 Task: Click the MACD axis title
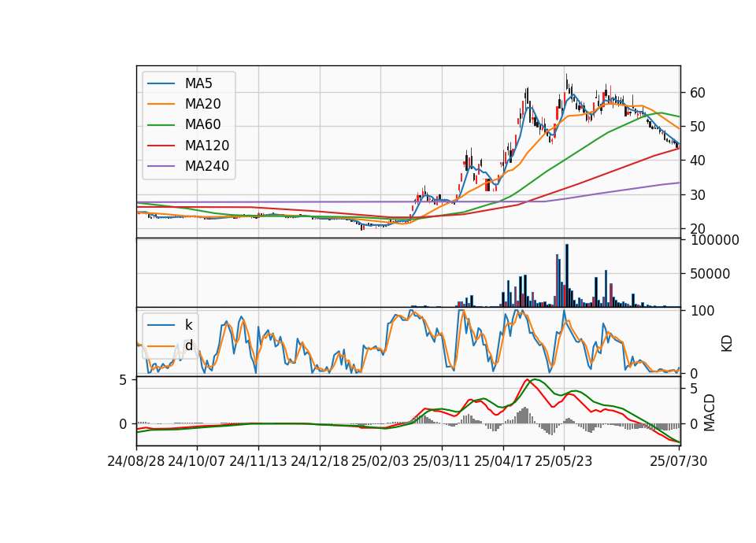pyautogui.click(x=710, y=412)
